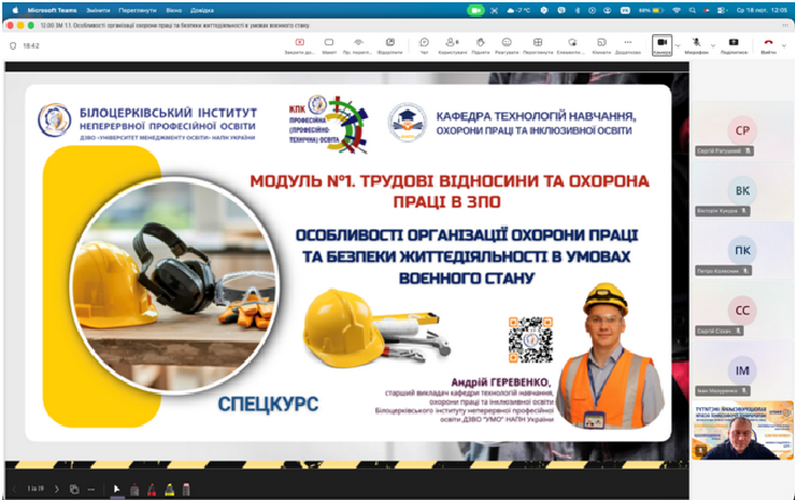Select the yellow highlighter tool

click(167, 489)
